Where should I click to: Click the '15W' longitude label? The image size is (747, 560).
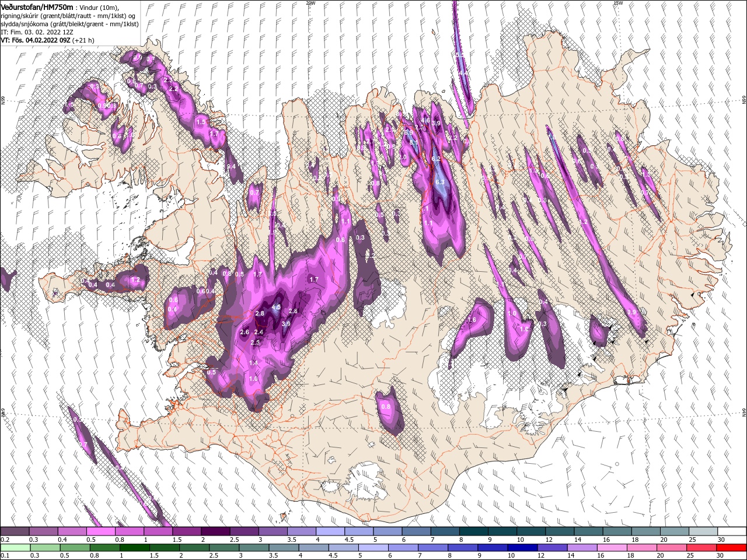click(x=618, y=3)
